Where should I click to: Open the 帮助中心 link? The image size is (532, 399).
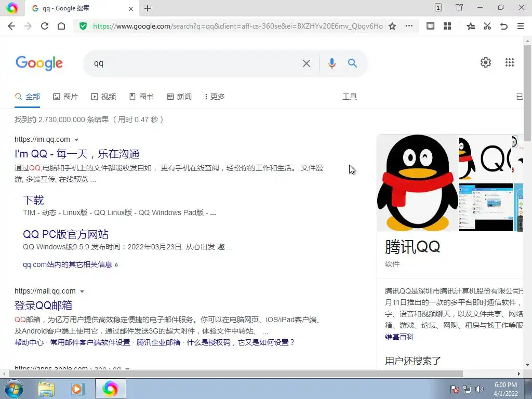click(x=29, y=342)
